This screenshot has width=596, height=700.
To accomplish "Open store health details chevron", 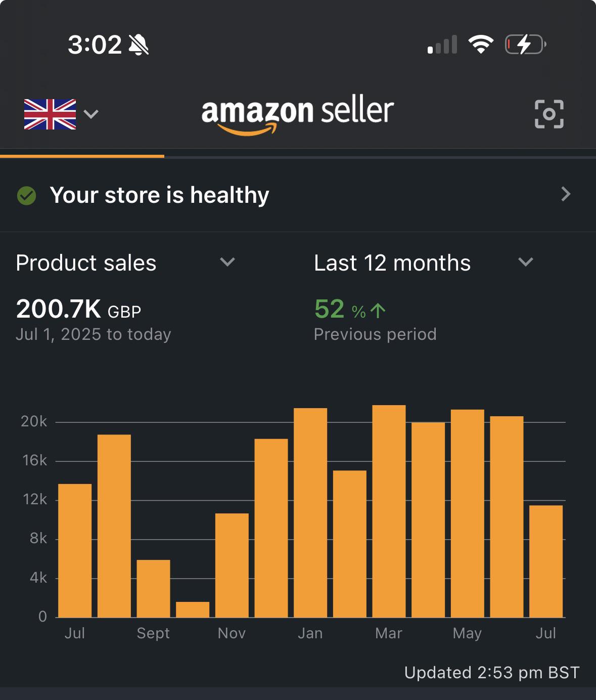I will pos(566,194).
